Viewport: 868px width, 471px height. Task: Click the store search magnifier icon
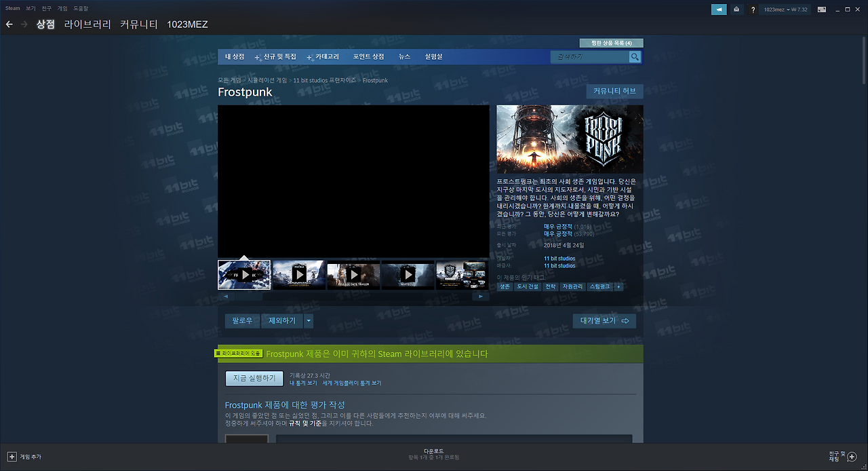pyautogui.click(x=635, y=57)
